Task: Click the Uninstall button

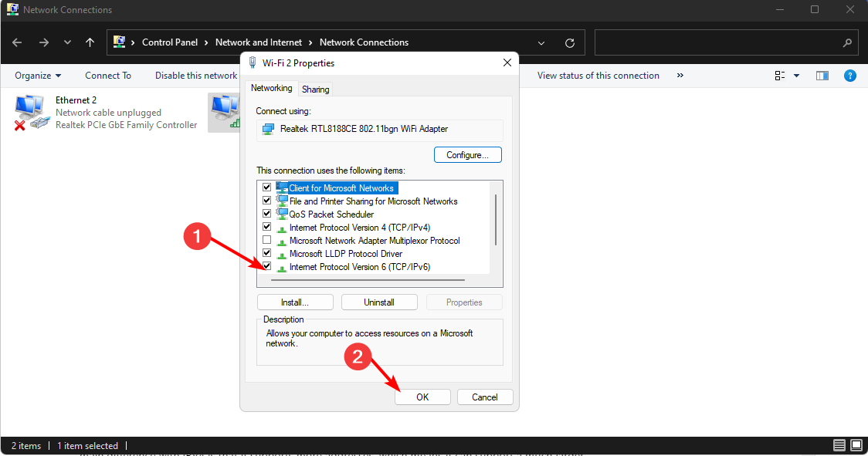Action: coord(379,302)
